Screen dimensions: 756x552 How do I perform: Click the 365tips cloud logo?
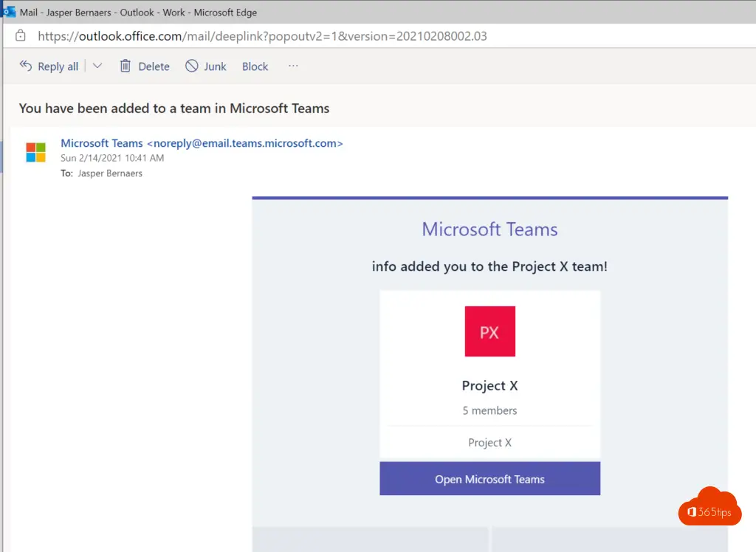709,508
